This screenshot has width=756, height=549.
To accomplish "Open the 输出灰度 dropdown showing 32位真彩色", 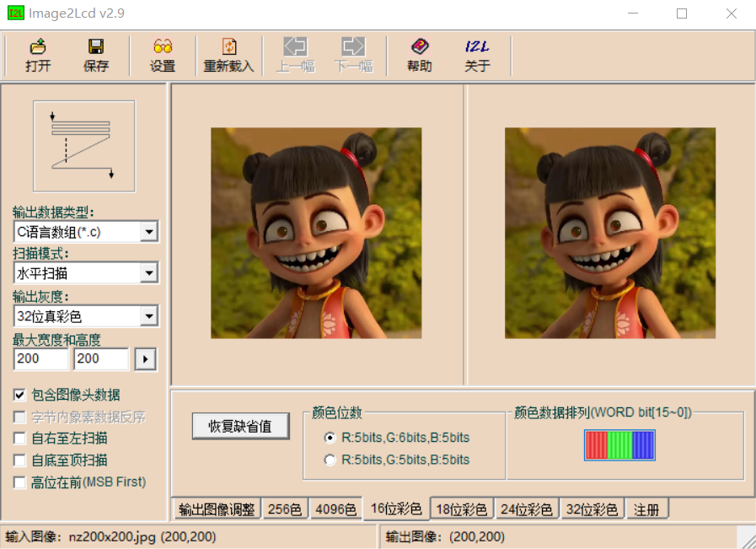I will 149,315.
